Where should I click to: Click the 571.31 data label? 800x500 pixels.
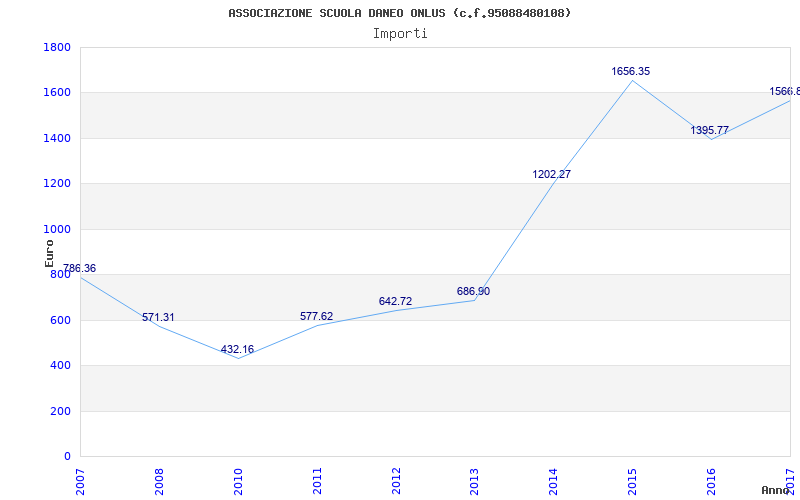pos(158,317)
